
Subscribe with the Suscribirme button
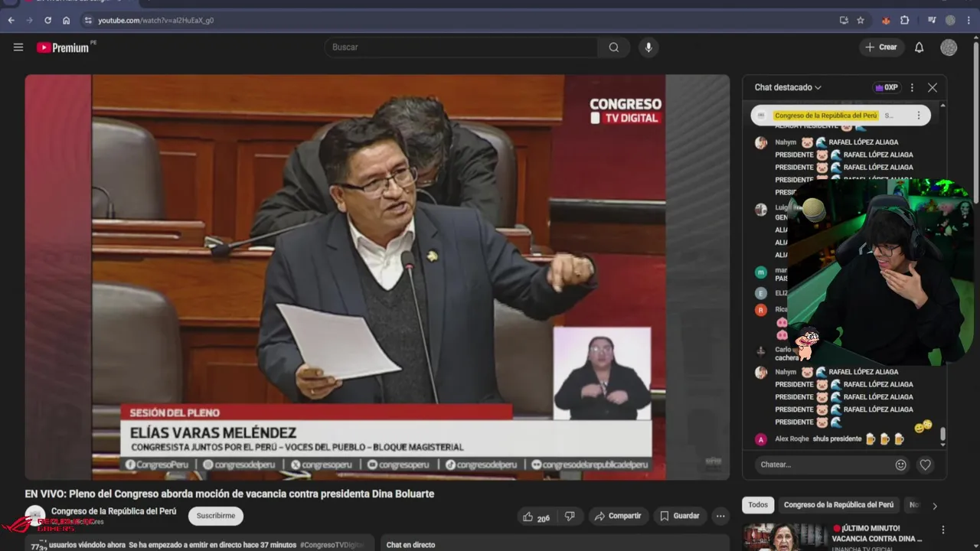coord(216,516)
